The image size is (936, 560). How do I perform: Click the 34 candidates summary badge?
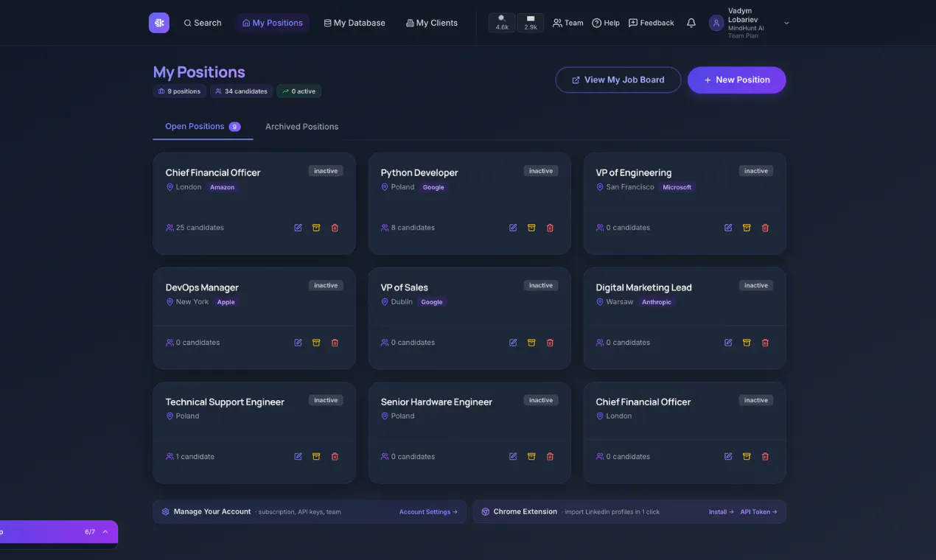click(x=242, y=91)
